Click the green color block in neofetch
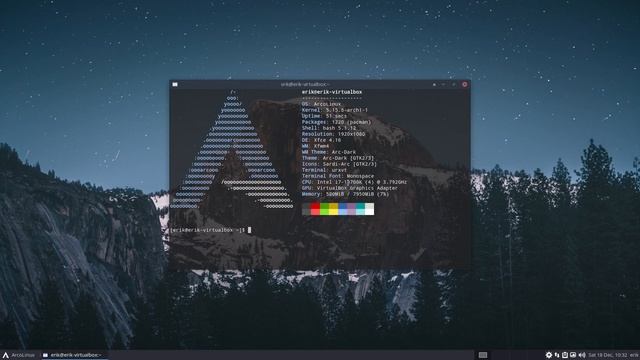 (x=324, y=209)
